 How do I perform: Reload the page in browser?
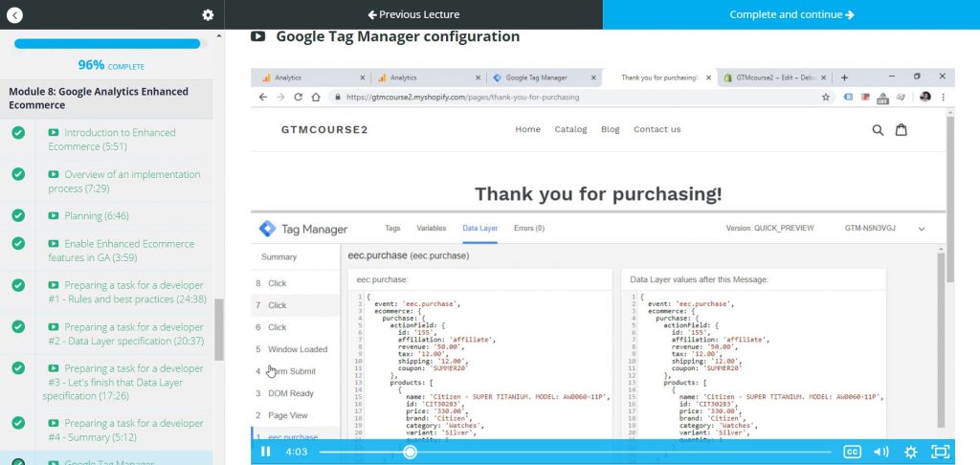299,97
